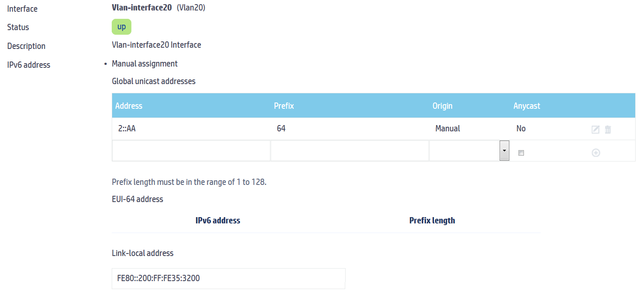Image resolution: width=644 pixels, height=292 pixels.
Task: Click the Address column header
Action: pyautogui.click(x=129, y=106)
